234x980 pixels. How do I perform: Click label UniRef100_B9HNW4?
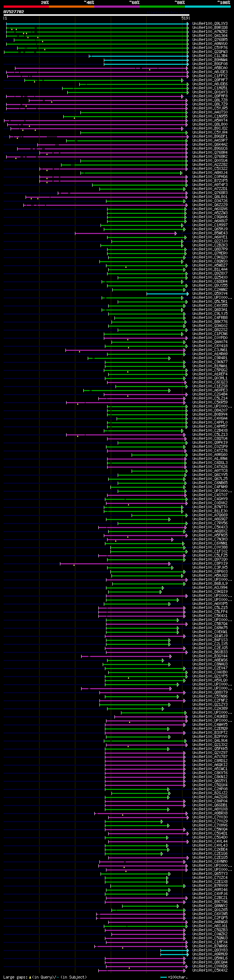(x=210, y=60)
